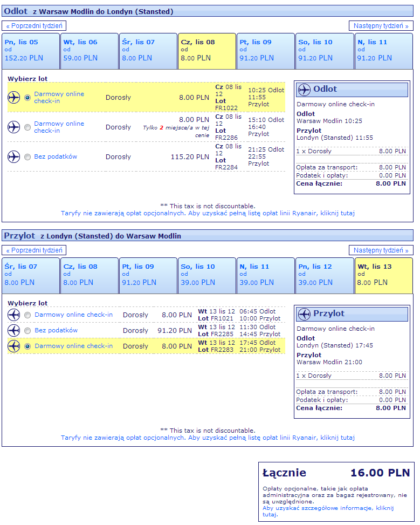
Task: Open Ryanair optional fees list link in Odlot section
Action: click(208, 213)
